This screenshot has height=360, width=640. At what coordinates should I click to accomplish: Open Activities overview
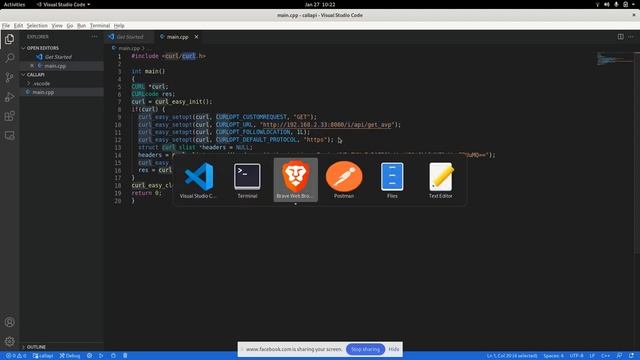(x=14, y=4)
